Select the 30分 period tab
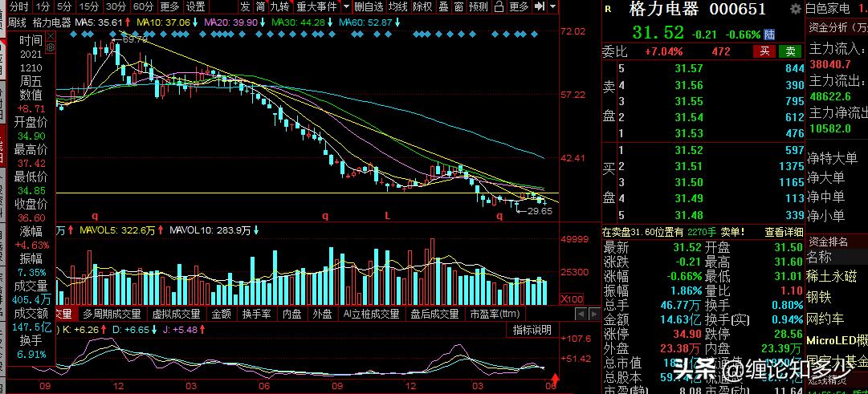This screenshot has height=394, width=868. coord(116,6)
